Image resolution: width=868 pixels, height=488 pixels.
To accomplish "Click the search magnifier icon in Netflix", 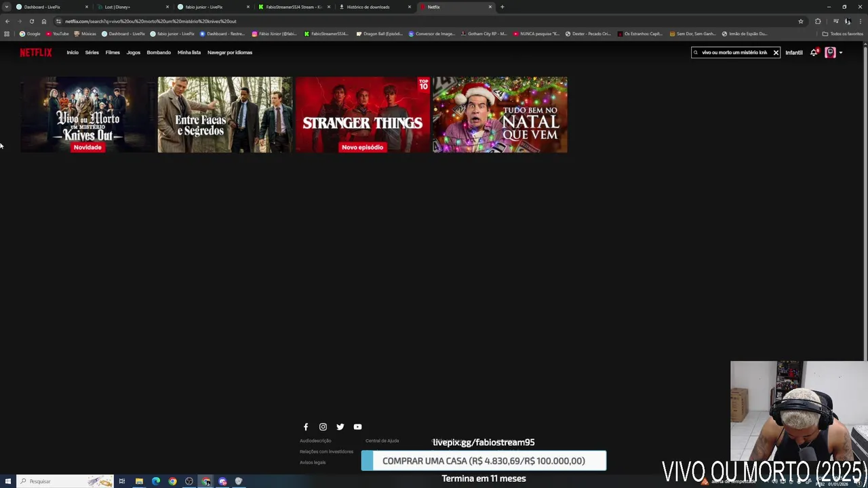I will (696, 52).
